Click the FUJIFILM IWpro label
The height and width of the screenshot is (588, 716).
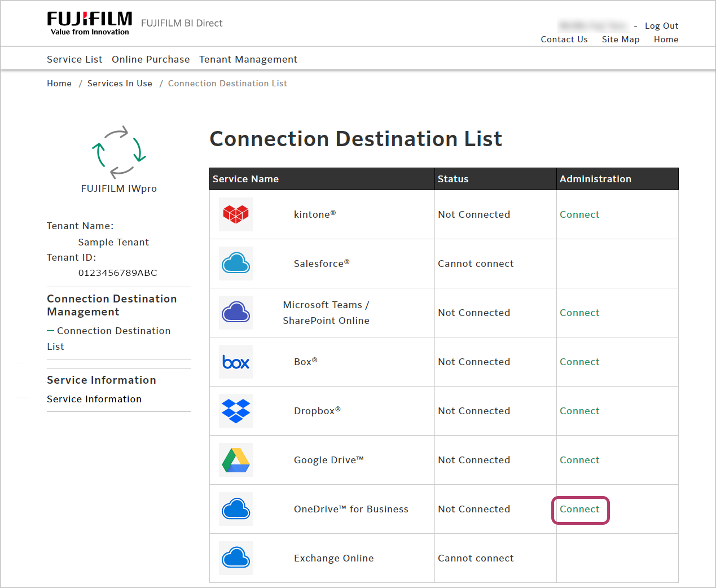pyautogui.click(x=119, y=188)
